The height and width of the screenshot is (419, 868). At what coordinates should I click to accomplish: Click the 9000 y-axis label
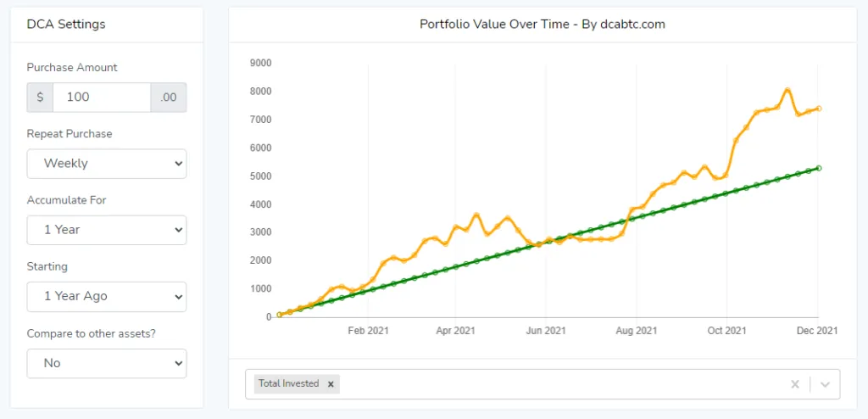coord(261,63)
